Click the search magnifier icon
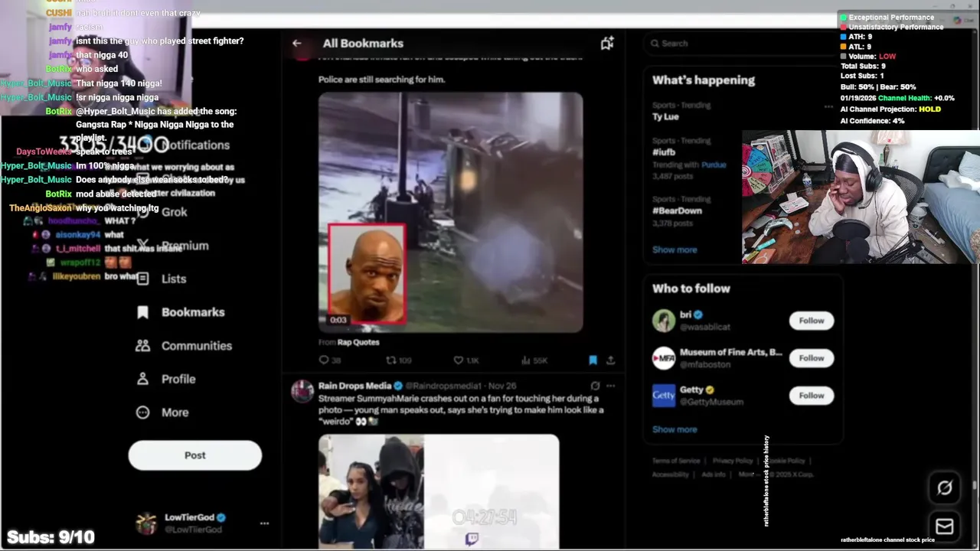 coord(655,44)
